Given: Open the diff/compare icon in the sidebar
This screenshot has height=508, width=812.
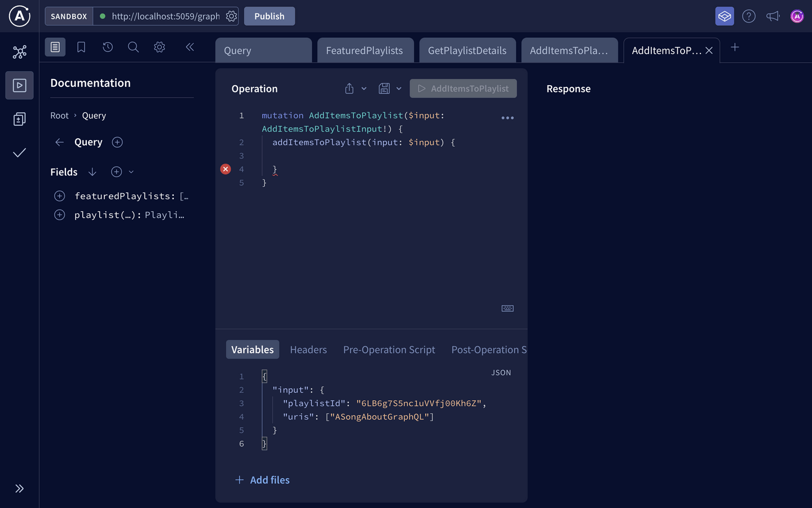Looking at the screenshot, I should click(20, 119).
